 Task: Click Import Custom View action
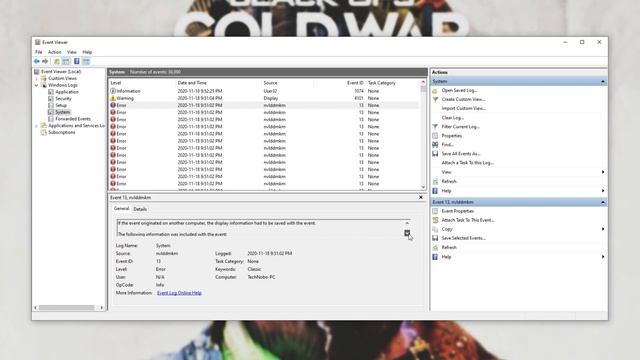click(464, 108)
